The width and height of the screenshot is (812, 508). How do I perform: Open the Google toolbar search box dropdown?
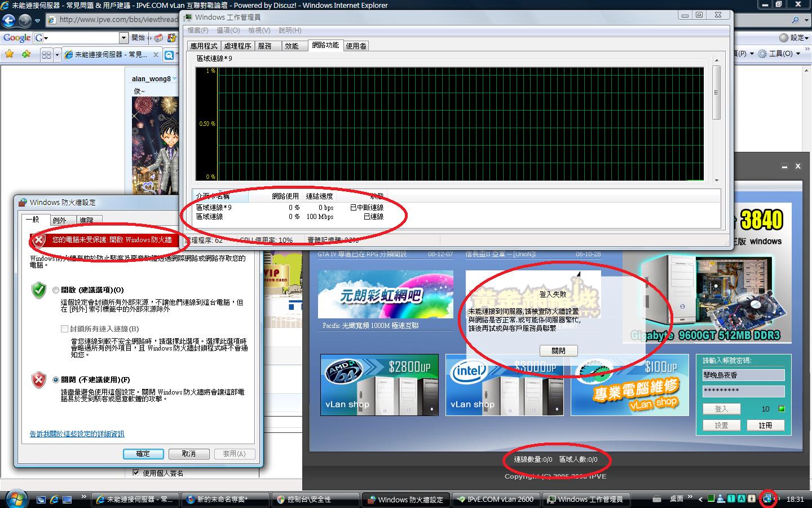123,38
